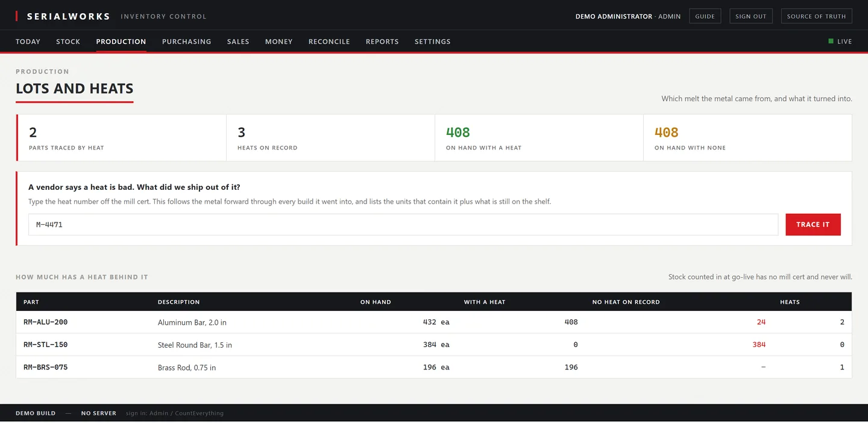Click TRACE IT to trace the heat
868x423 pixels.
click(x=813, y=225)
